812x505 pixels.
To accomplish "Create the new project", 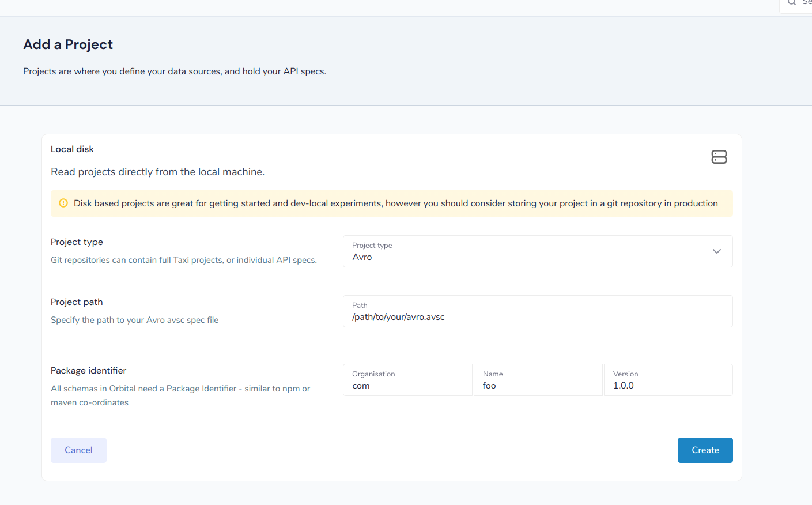I will [x=705, y=450].
